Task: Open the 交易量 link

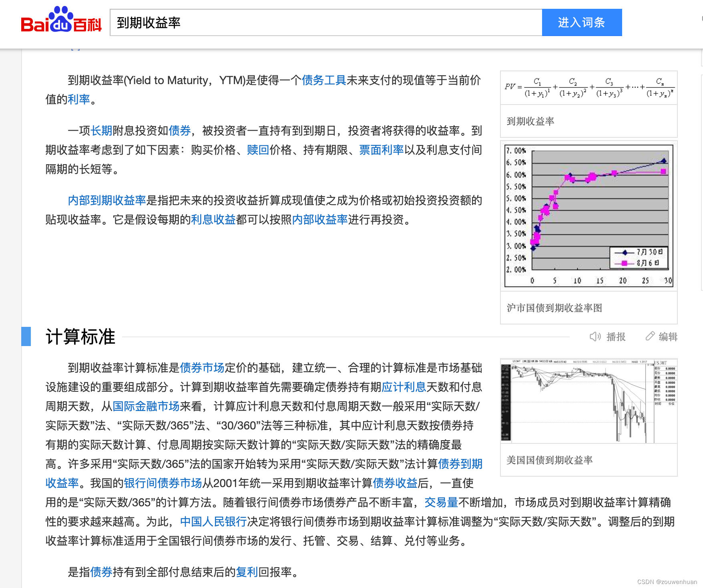Action: [x=441, y=502]
